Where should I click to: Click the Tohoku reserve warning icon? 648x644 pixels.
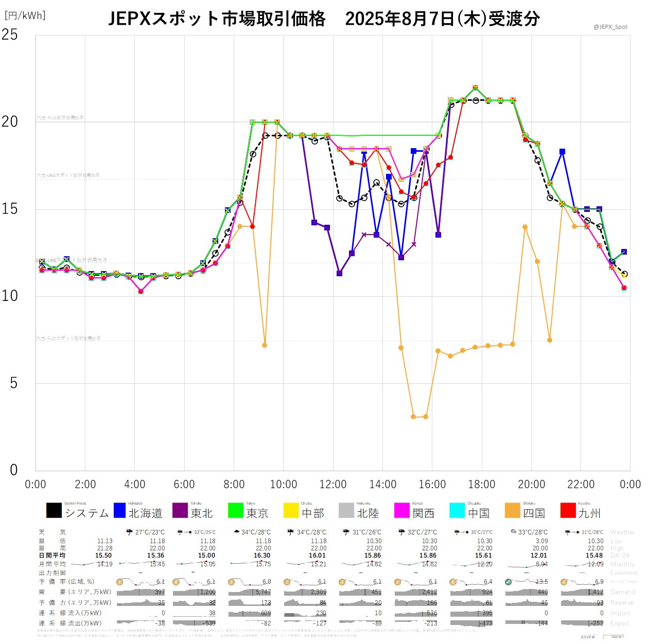click(x=176, y=582)
